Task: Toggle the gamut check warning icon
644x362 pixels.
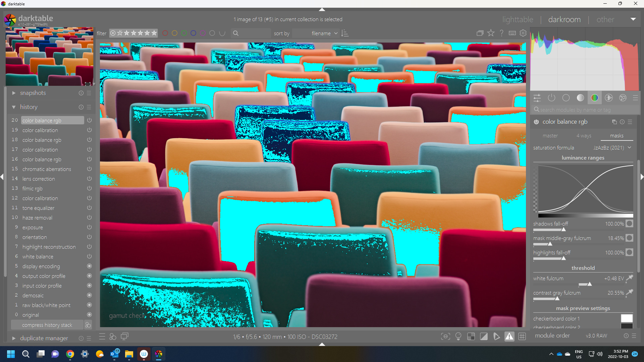Action: [509, 337]
